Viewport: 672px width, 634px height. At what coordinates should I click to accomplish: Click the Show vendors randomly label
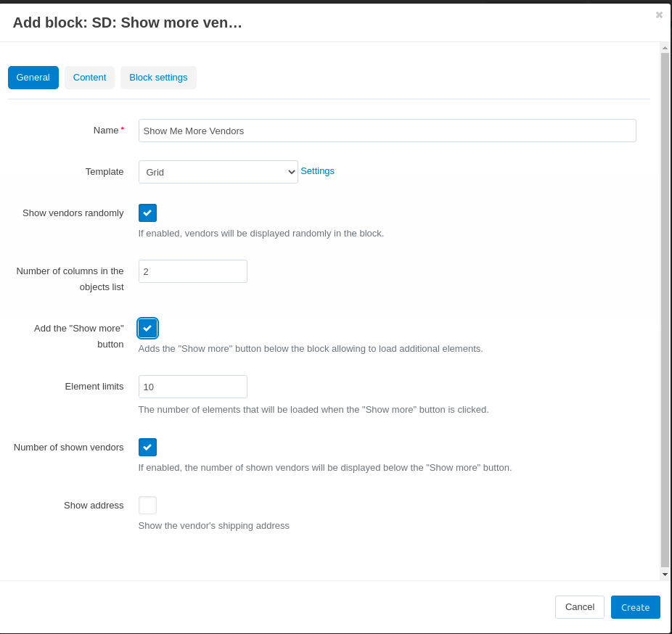[x=73, y=213]
